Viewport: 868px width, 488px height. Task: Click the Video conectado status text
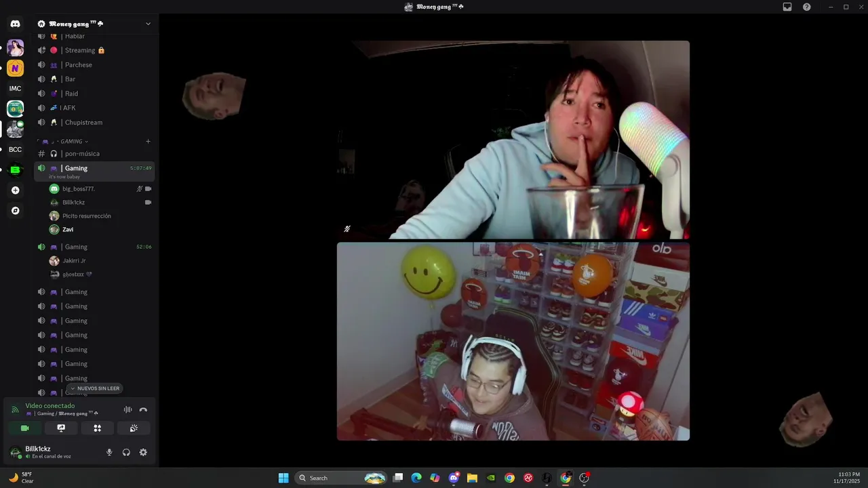(x=50, y=406)
